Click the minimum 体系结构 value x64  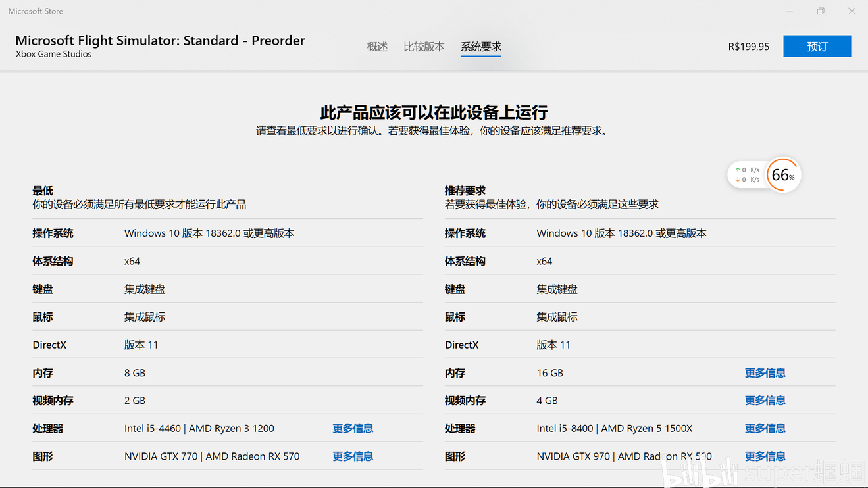tap(132, 261)
